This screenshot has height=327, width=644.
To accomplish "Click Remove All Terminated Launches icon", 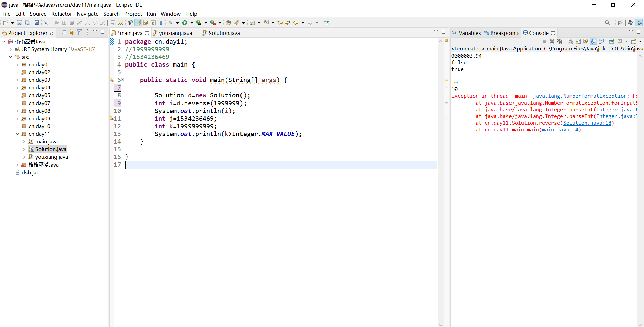I will pyautogui.click(x=560, y=41).
